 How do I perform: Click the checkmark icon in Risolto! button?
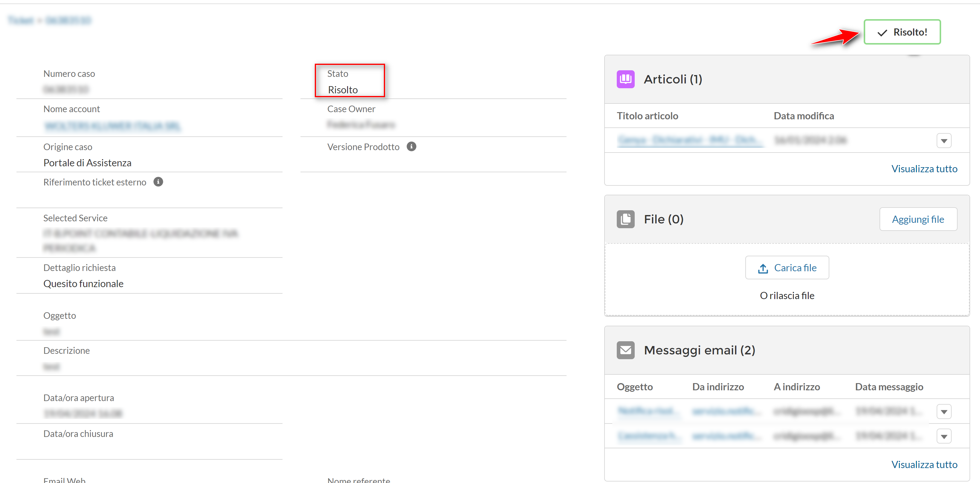click(x=882, y=33)
